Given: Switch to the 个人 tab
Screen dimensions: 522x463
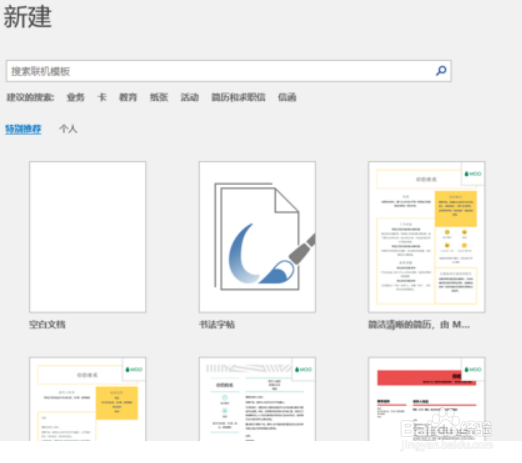Looking at the screenshot, I should (x=68, y=129).
